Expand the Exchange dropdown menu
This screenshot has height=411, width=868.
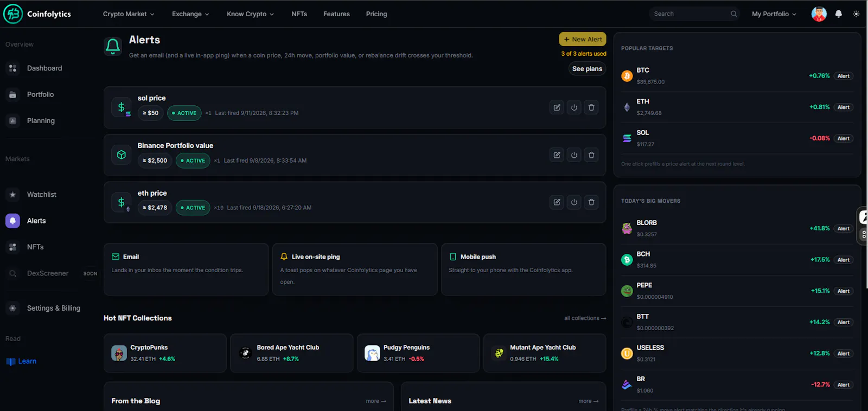pos(190,14)
